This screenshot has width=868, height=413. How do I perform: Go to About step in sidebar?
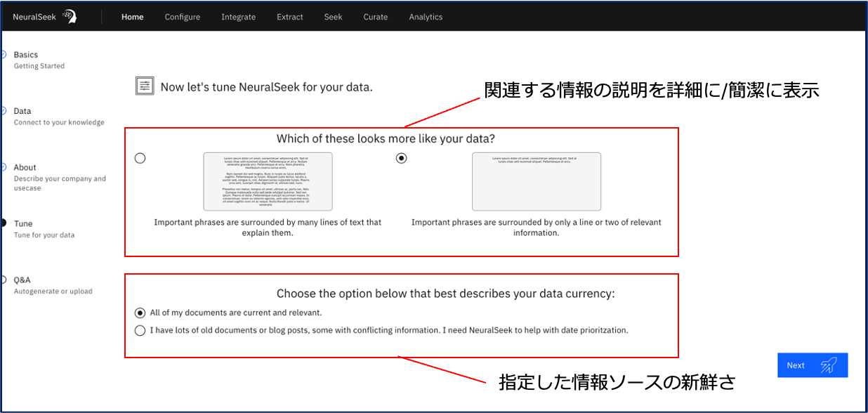point(25,167)
